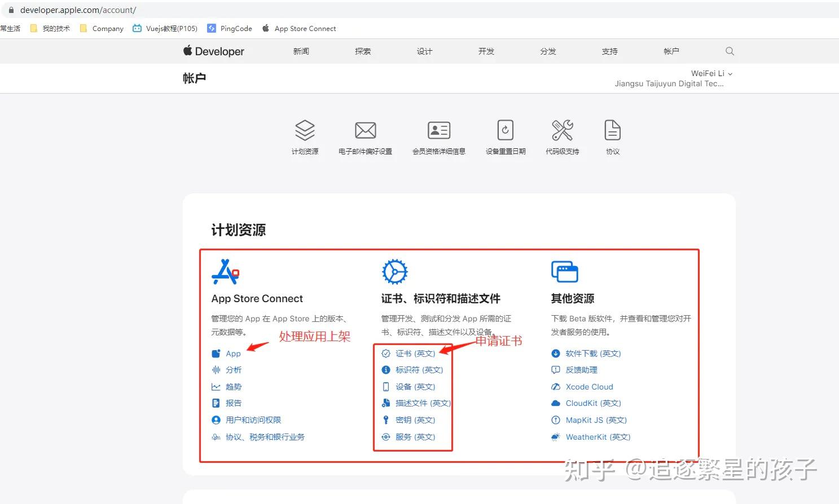Image resolution: width=839 pixels, height=504 pixels.
Task: Click the App Store Connect blue A icon
Action: pyautogui.click(x=225, y=272)
